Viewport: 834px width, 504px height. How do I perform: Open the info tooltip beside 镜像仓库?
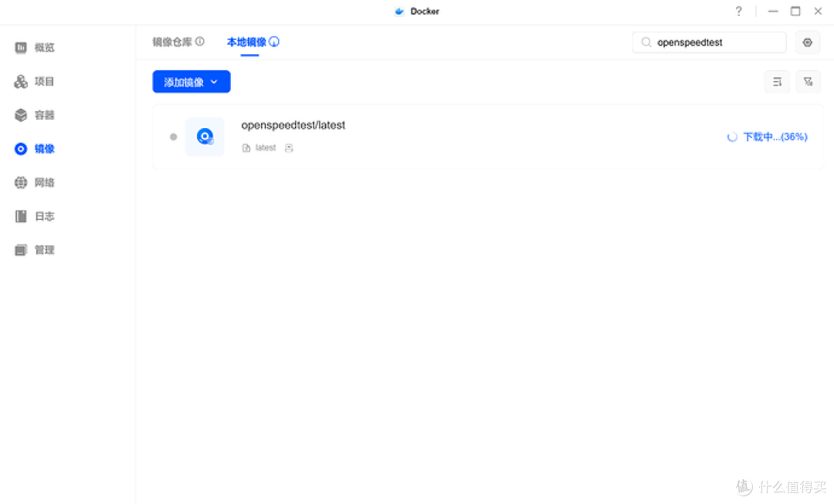coord(200,42)
